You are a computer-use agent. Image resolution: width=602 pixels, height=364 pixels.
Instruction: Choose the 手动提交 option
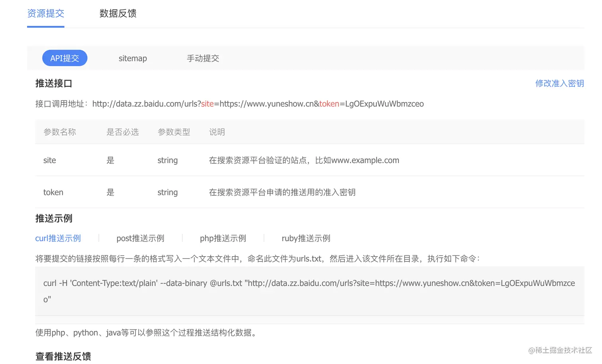(203, 58)
